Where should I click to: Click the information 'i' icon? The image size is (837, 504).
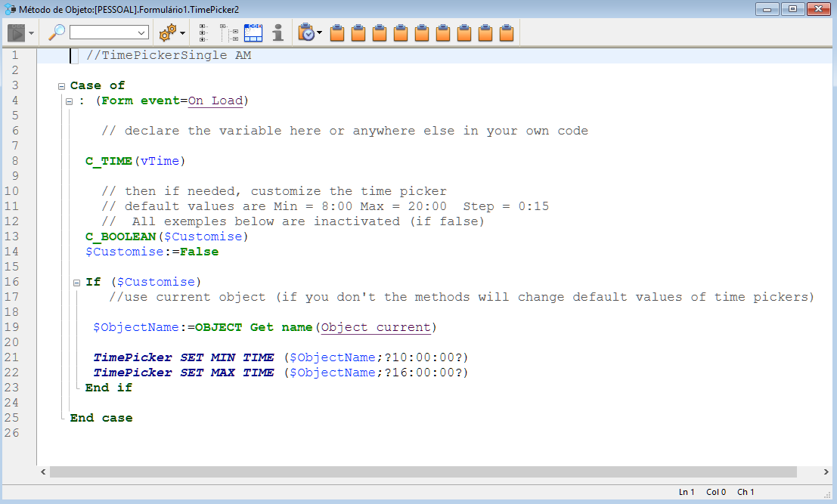[277, 32]
